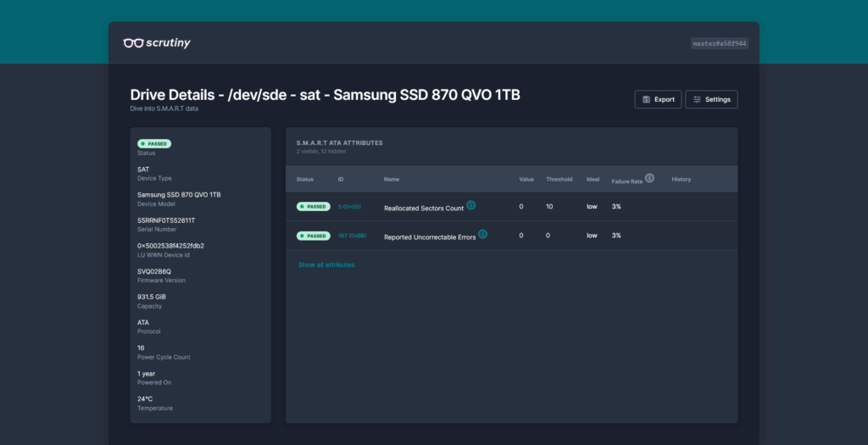Screen dimensions: 868x445
Task: Click the Ideal column header
Action: point(593,180)
